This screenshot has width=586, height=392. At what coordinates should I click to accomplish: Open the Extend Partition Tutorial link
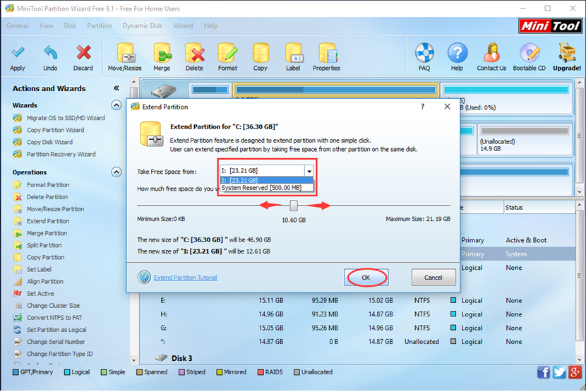click(185, 278)
